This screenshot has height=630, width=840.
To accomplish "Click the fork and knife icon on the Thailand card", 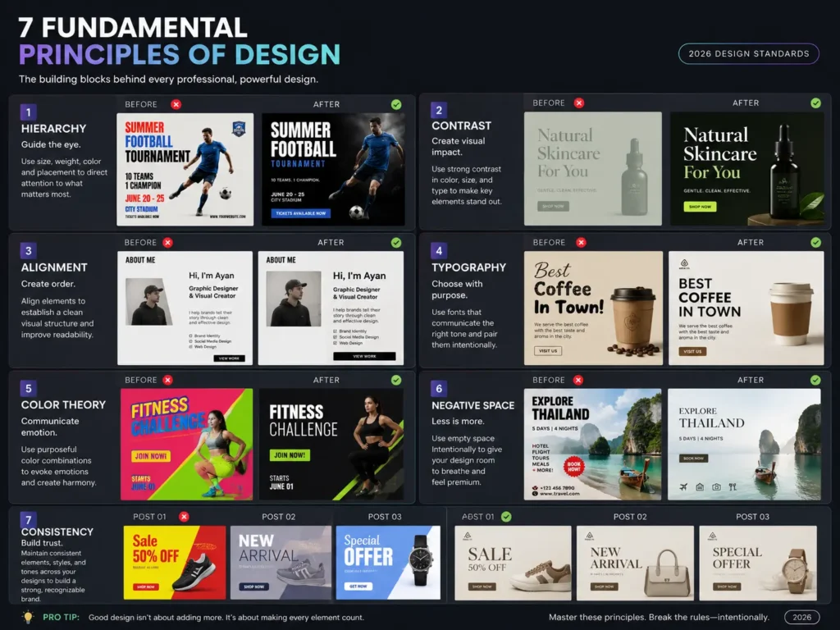I will [733, 487].
